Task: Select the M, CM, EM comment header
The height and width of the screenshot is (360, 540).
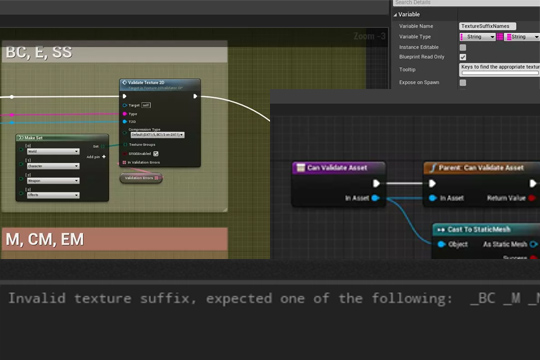Action: tap(114, 239)
